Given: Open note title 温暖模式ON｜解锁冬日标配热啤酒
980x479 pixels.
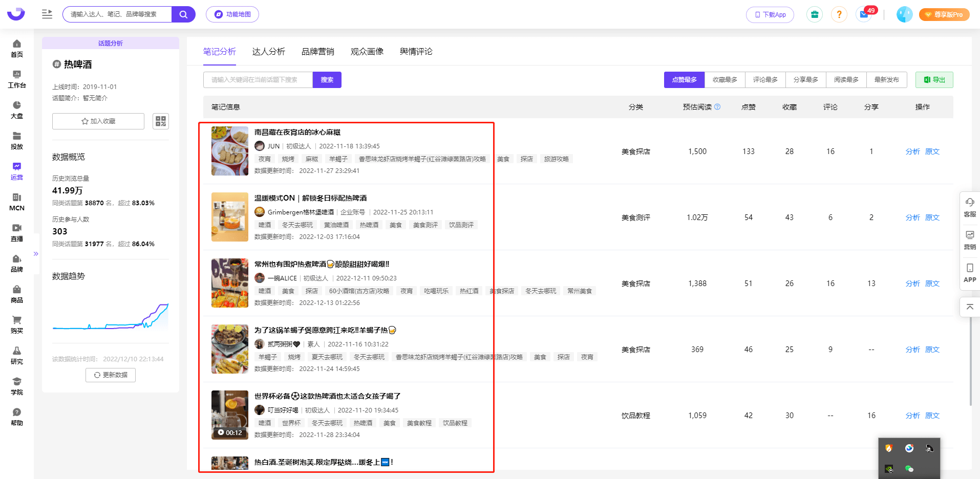Looking at the screenshot, I should coord(310,198).
